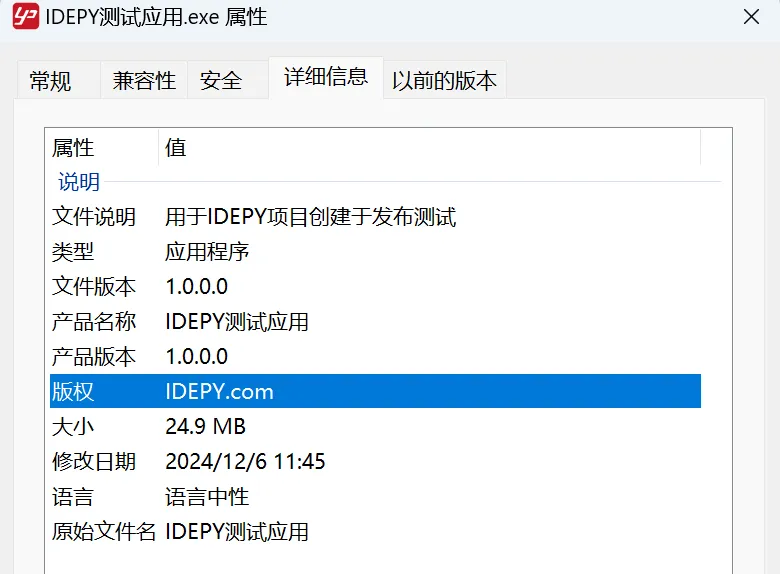The width and height of the screenshot is (780, 574).
Task: Close the properties dialog
Action: [751, 16]
